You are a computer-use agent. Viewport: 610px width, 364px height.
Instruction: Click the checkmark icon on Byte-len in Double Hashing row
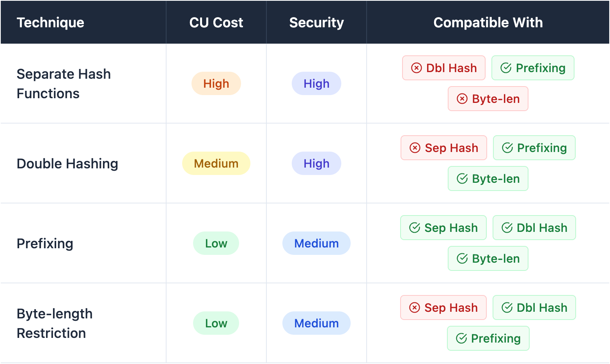[462, 178]
